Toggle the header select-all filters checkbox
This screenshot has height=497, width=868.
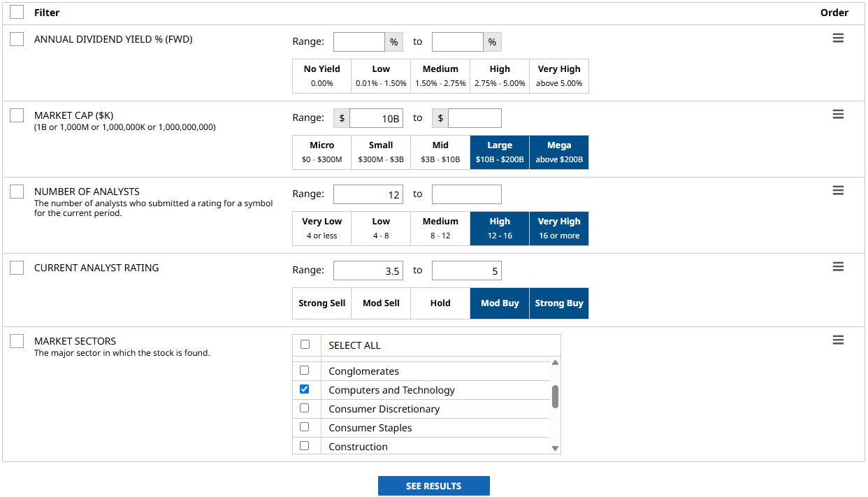[17, 12]
